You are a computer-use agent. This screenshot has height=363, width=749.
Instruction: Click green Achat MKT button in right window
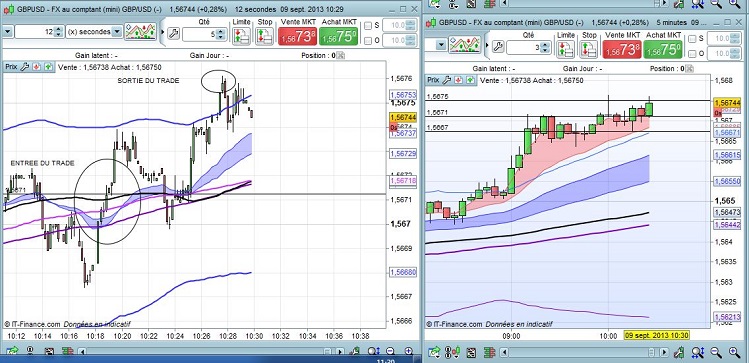(663, 49)
